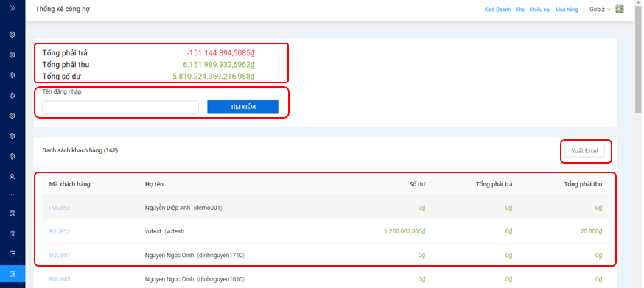Open customer code EUU852
The width and height of the screenshot is (644, 288).
click(x=60, y=231)
